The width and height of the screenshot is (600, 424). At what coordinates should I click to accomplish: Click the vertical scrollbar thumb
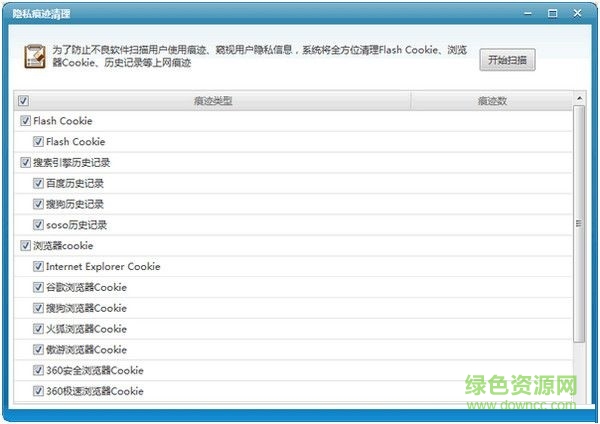point(579,224)
